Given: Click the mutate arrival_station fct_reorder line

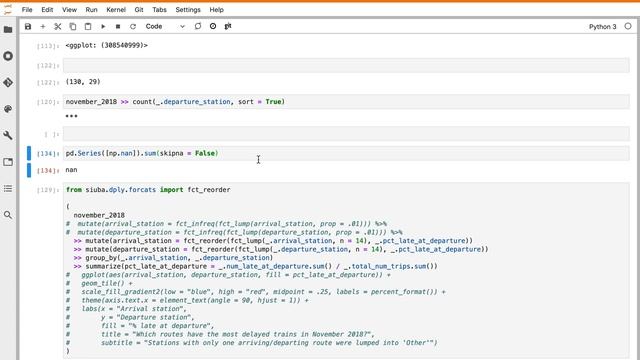Looking at the screenshot, I should pos(273,241).
